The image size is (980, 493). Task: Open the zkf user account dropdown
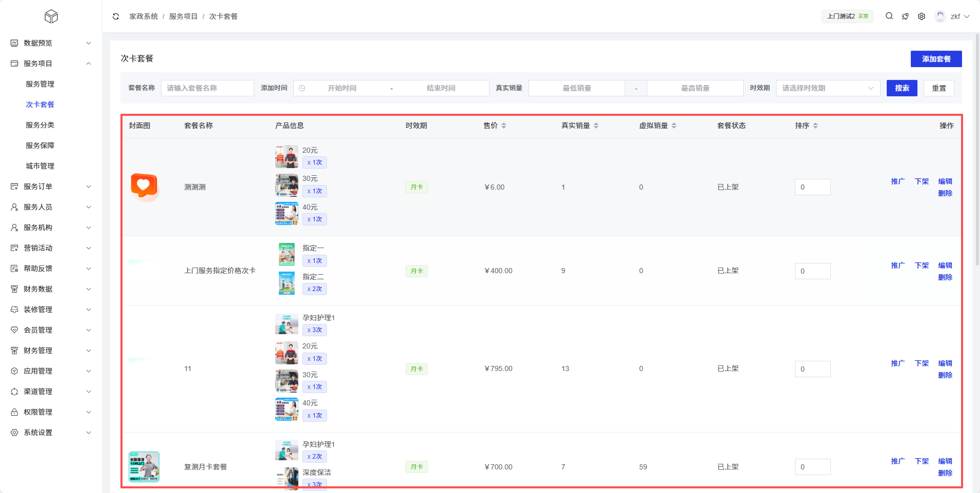953,16
